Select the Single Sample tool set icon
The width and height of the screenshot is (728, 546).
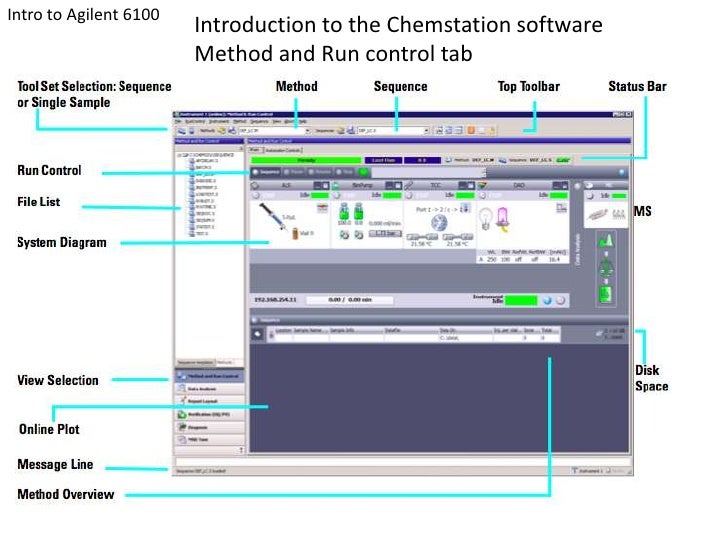191,131
